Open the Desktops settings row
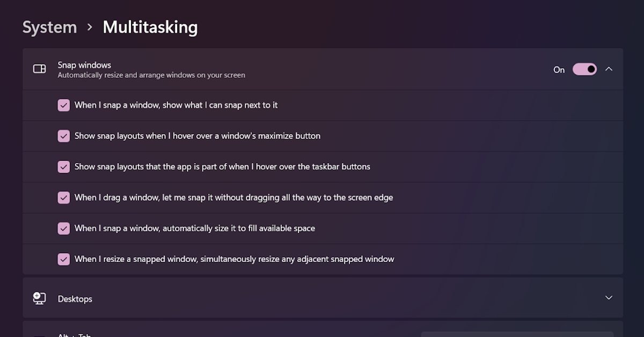Viewport: 644px width, 337px height. (x=322, y=298)
